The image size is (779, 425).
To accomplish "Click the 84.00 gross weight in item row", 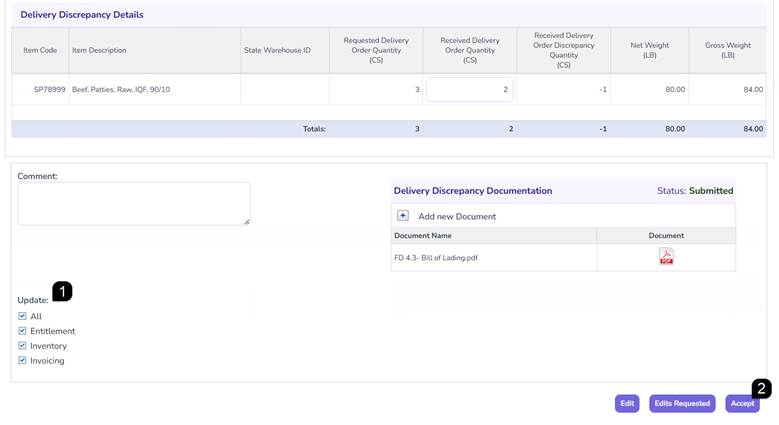I will [x=753, y=89].
